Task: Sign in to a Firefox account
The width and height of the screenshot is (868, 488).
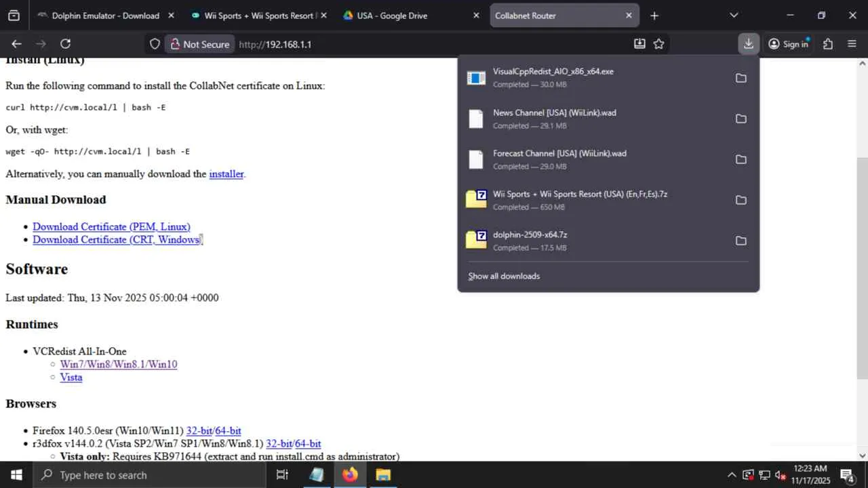Action: (x=788, y=44)
